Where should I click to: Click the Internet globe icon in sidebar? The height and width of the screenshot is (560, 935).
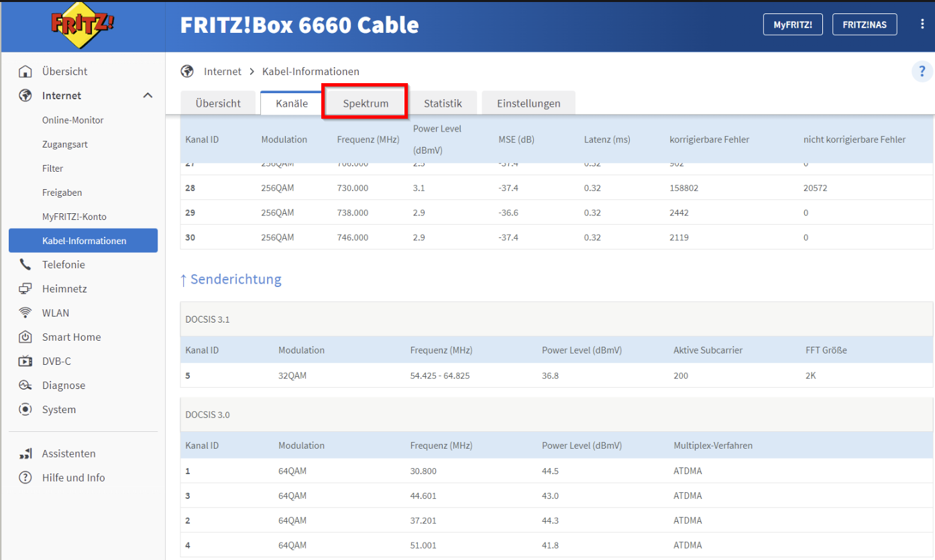(x=25, y=95)
